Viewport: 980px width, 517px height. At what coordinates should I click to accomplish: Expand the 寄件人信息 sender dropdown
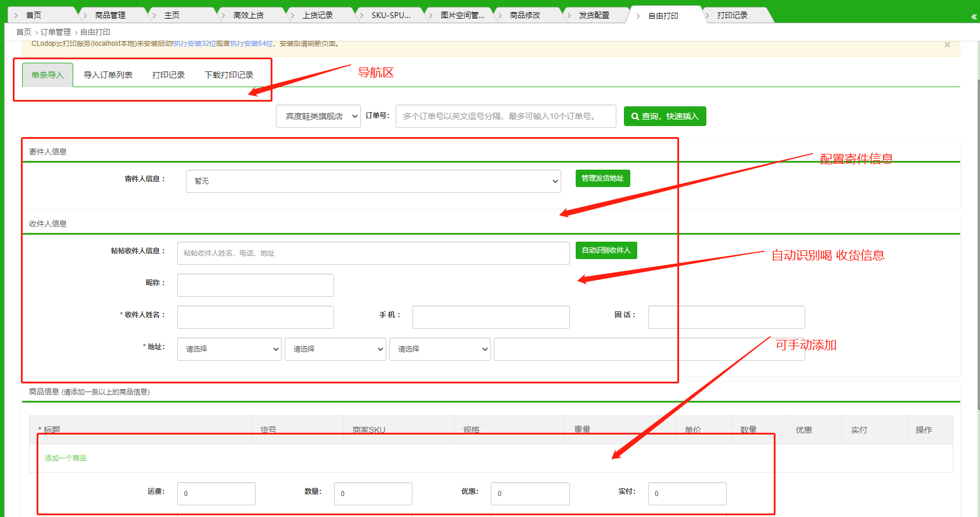(373, 181)
